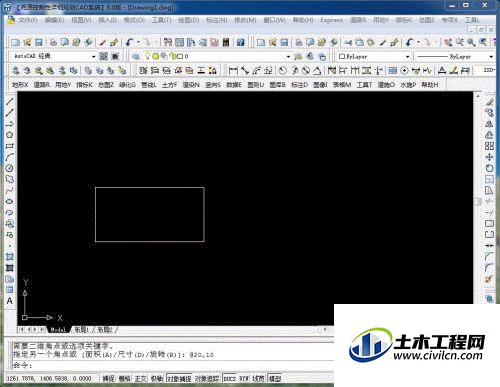Click the Help question mark icon
500x387 pixels.
(x=241, y=42)
